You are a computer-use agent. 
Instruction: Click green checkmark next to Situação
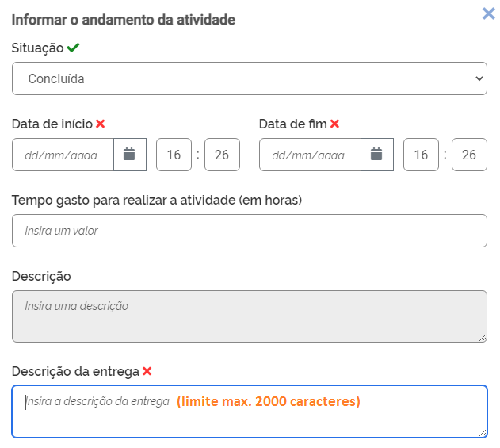[73, 48]
